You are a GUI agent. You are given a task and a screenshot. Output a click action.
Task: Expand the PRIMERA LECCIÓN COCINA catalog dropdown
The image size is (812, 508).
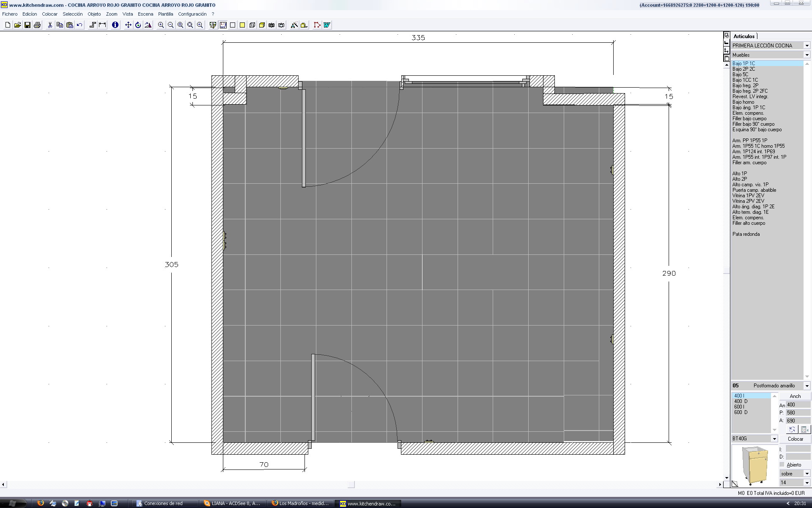(x=807, y=46)
